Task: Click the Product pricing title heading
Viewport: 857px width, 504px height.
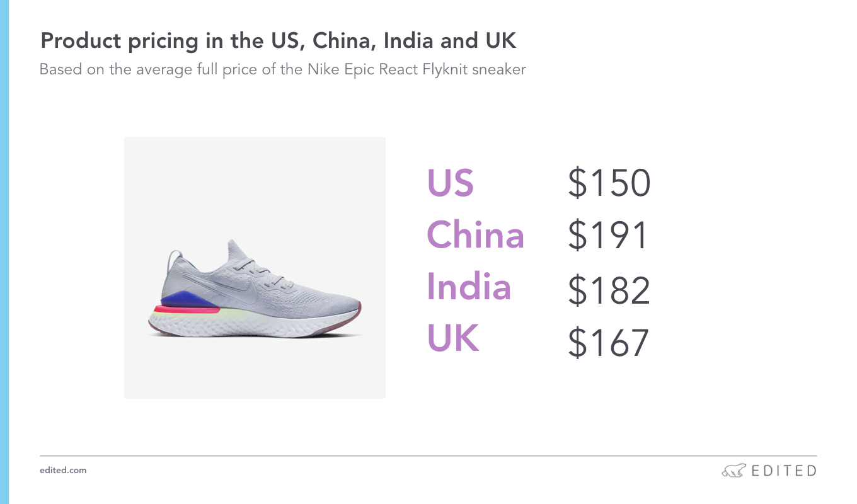Action: (x=279, y=42)
